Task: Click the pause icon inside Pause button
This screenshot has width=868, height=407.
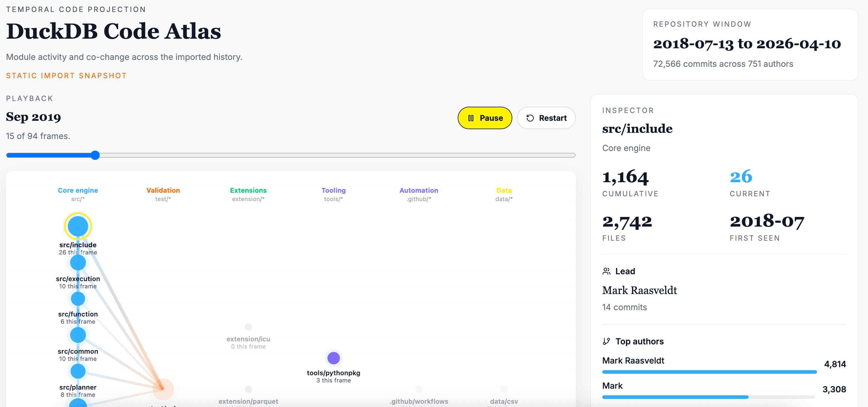Action: point(471,118)
